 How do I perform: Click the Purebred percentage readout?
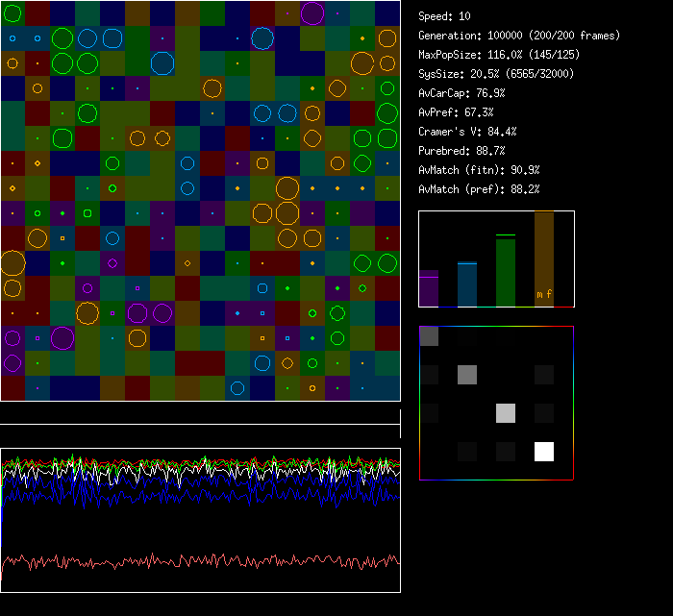461,151
